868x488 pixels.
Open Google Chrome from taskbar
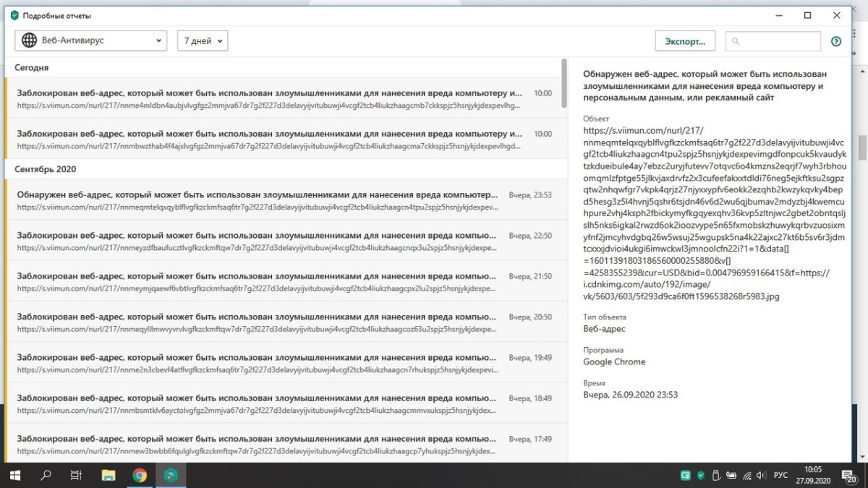click(140, 475)
